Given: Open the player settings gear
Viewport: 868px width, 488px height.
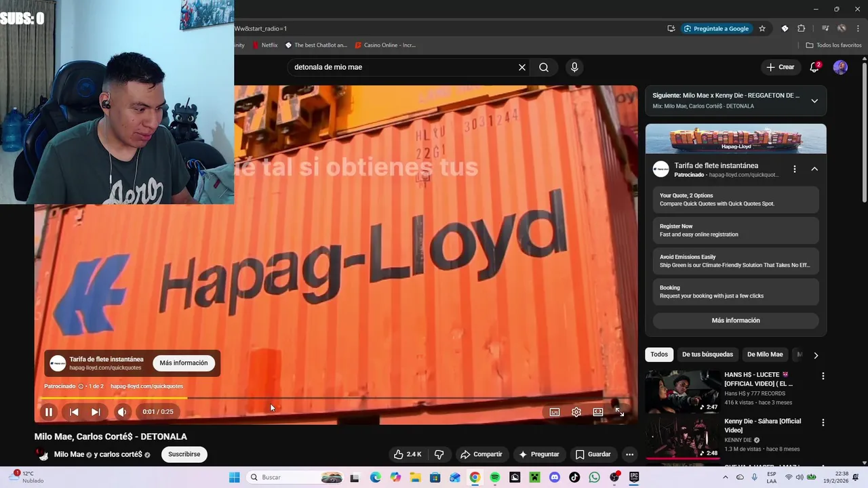Looking at the screenshot, I should (x=576, y=411).
